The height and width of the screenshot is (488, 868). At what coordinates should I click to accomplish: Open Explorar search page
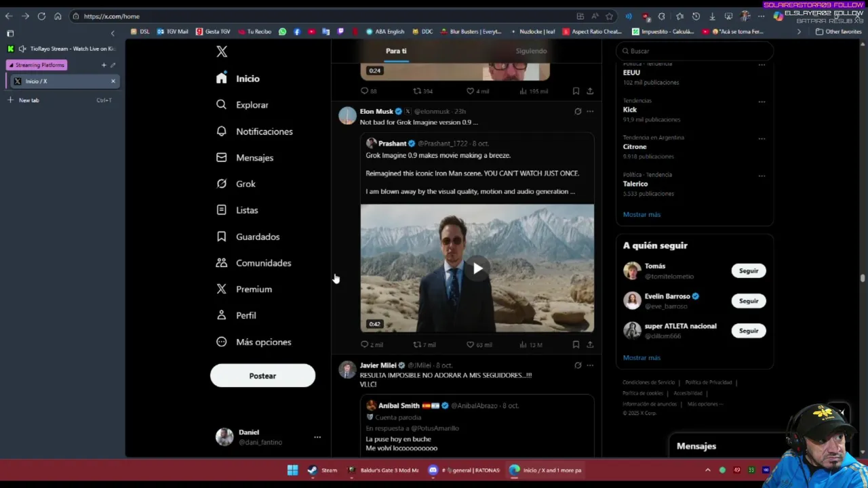pos(242,105)
